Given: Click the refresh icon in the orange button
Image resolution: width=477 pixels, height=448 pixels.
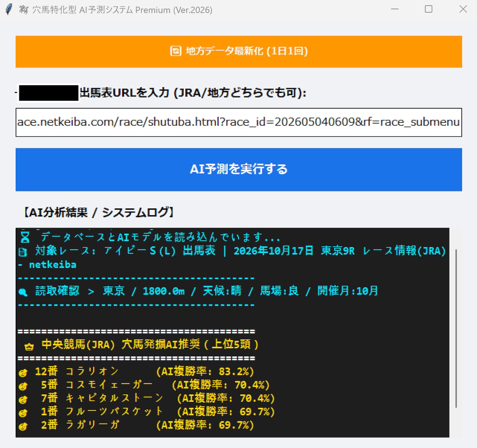Looking at the screenshot, I should coord(176,51).
